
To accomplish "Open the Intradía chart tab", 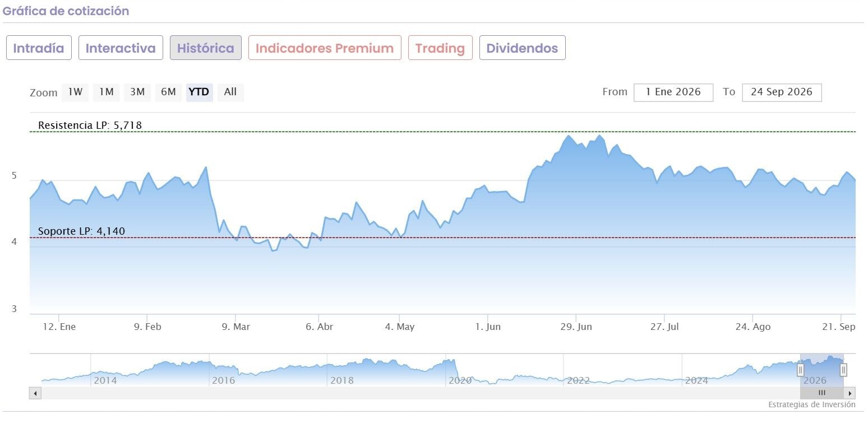I will click(x=39, y=48).
